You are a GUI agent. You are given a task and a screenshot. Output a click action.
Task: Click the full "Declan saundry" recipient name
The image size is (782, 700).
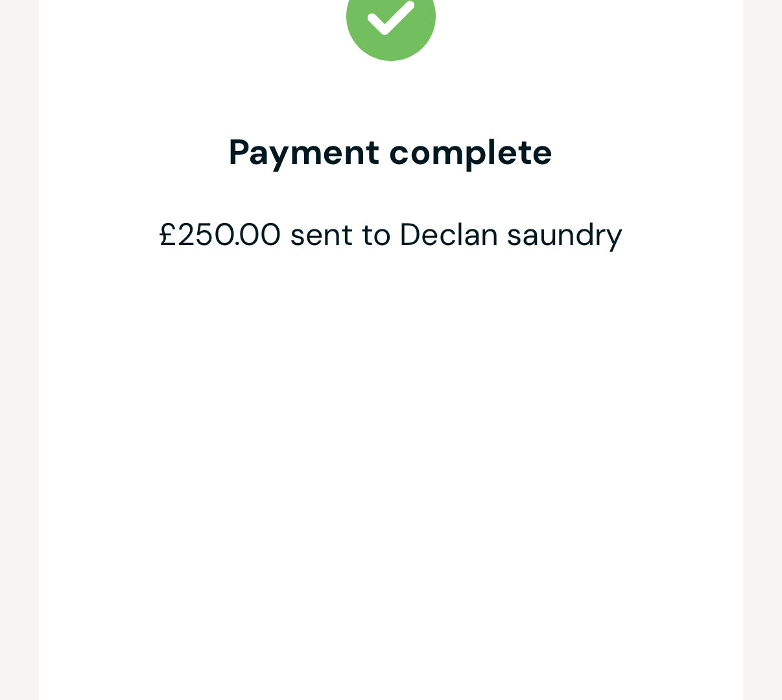(511, 236)
